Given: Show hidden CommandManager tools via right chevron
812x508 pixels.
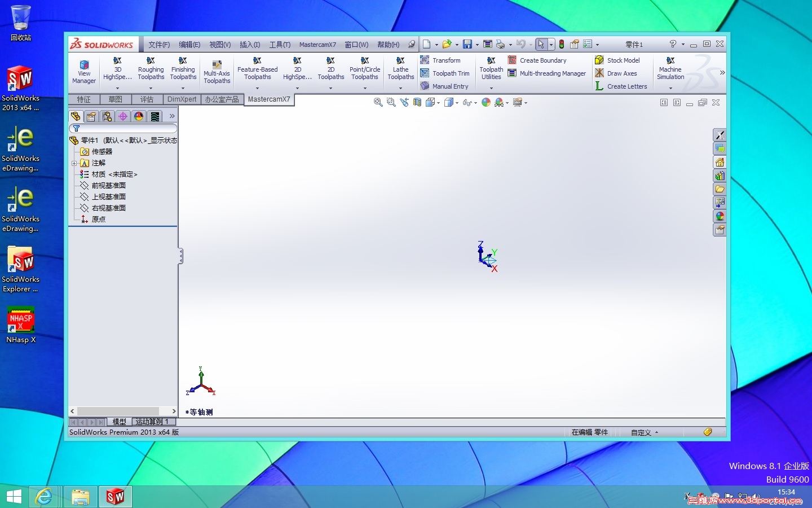Looking at the screenshot, I should [722, 72].
